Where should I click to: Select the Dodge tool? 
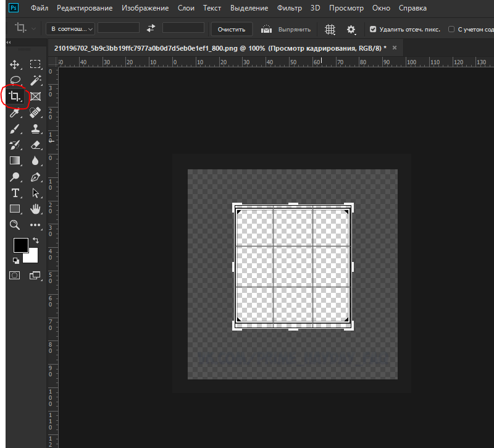point(14,177)
